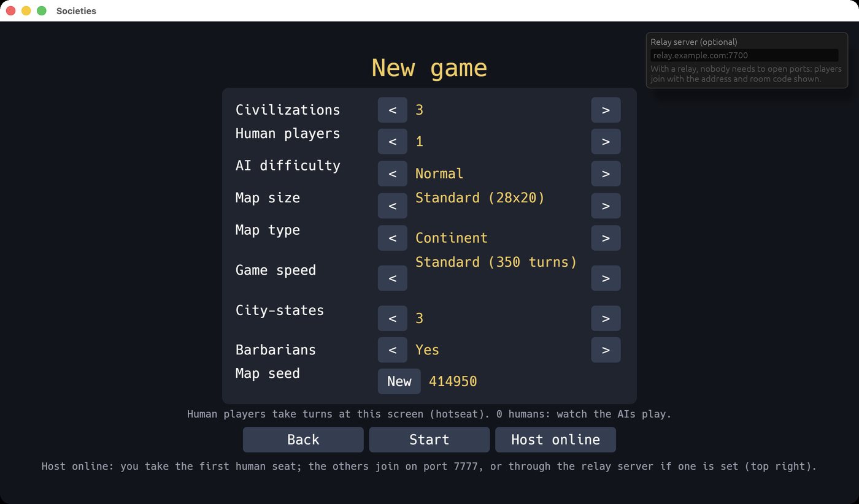
Task: Go Back to the previous screen
Action: tap(303, 440)
